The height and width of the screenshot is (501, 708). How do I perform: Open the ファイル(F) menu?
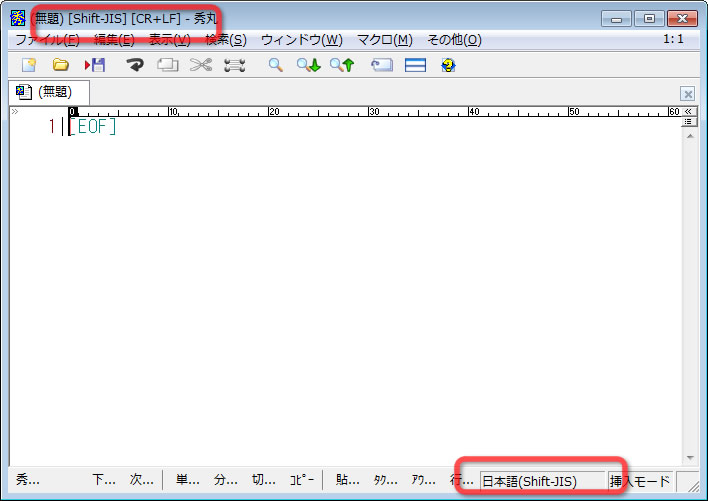pyautogui.click(x=47, y=40)
